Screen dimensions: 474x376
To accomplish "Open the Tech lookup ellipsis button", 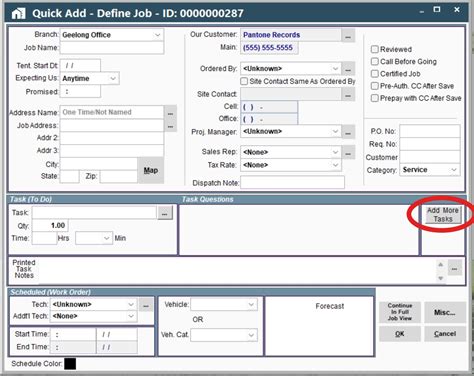I will coord(146,305).
